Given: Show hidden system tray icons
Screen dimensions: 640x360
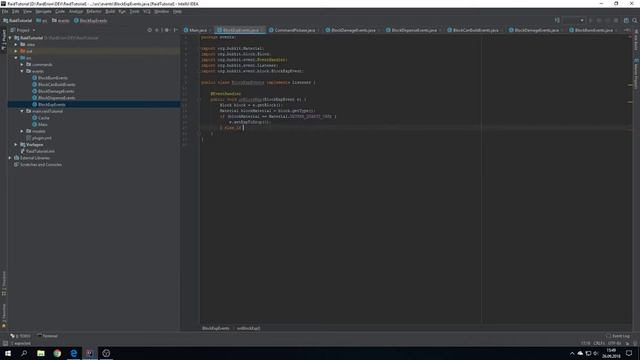Looking at the screenshot, I should pos(572,353).
